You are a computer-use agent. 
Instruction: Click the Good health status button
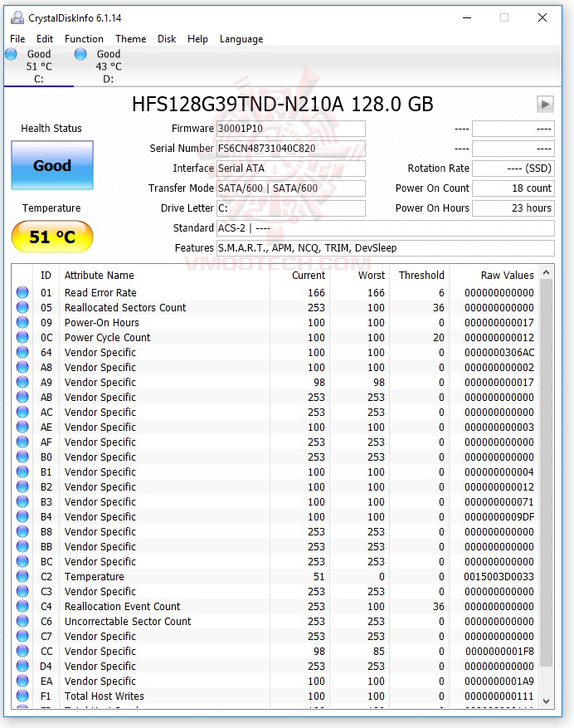pyautogui.click(x=52, y=165)
